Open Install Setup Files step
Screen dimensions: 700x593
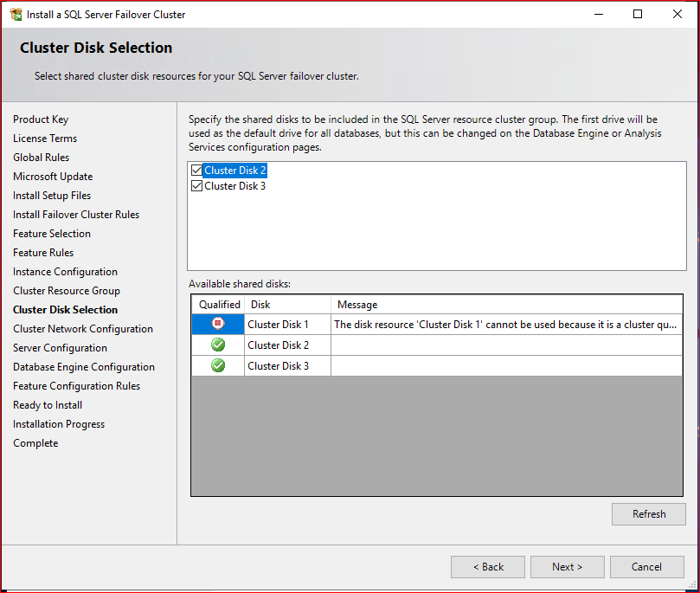52,196
